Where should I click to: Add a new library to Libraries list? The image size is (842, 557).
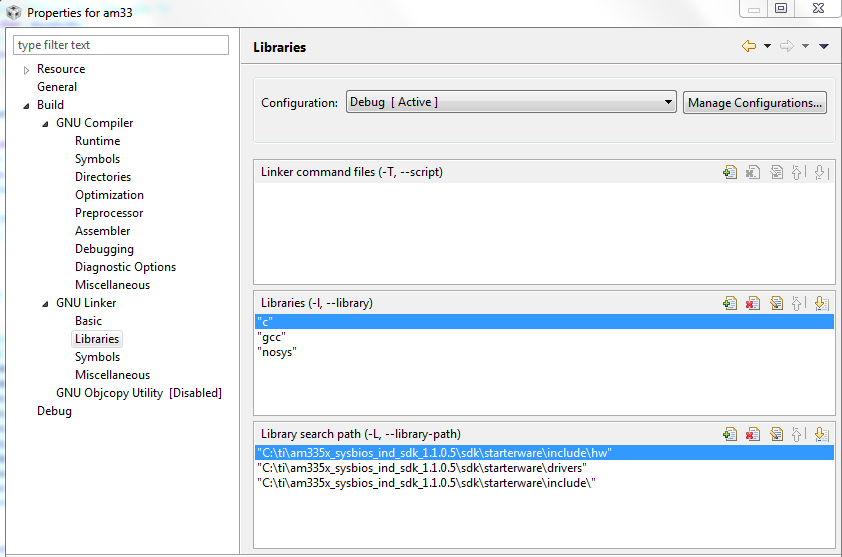[x=730, y=303]
